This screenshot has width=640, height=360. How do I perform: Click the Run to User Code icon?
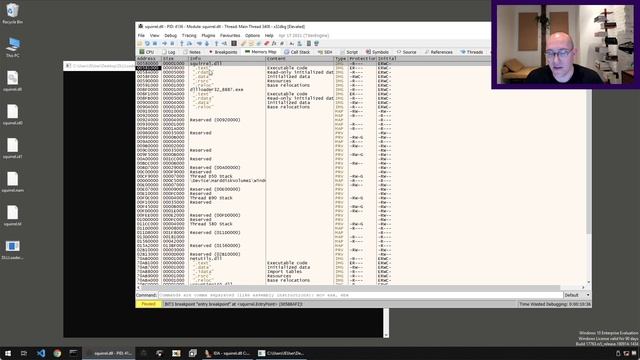(224, 43)
